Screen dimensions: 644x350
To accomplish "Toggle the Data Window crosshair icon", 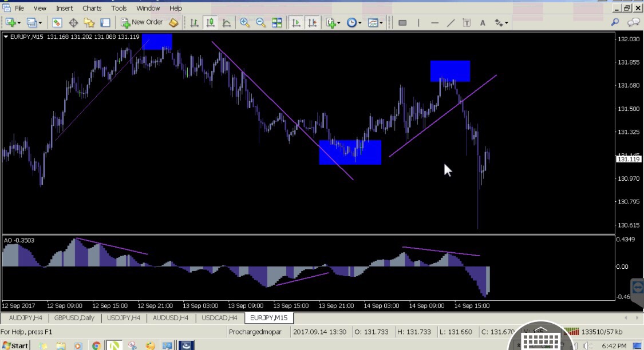I will (73, 22).
